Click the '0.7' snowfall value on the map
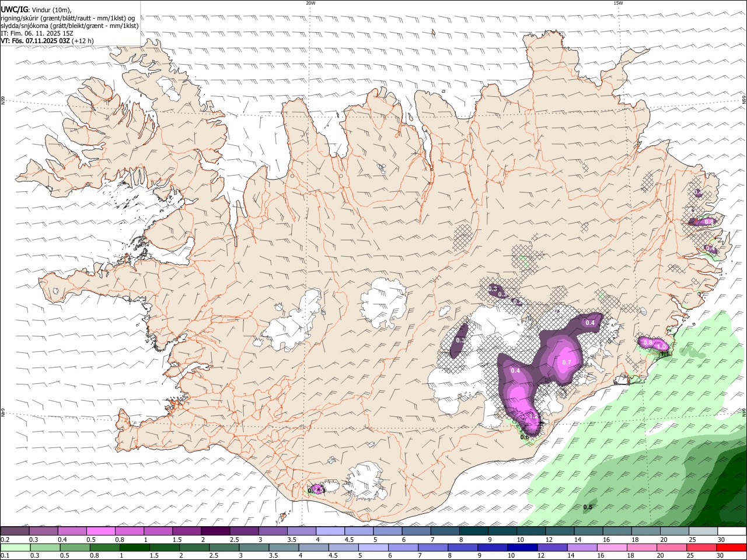The image size is (747, 560). click(567, 362)
